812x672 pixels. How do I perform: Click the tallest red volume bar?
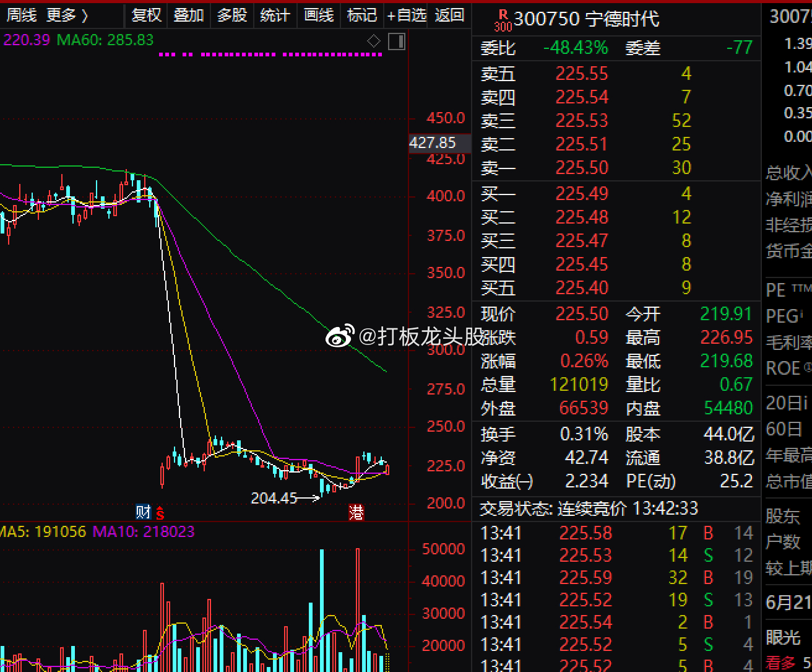358,609
